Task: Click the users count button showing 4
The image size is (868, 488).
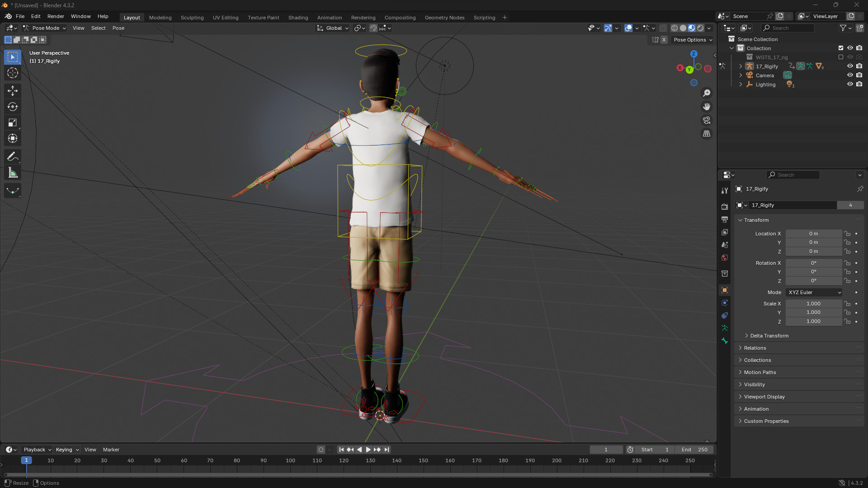Action: click(850, 205)
